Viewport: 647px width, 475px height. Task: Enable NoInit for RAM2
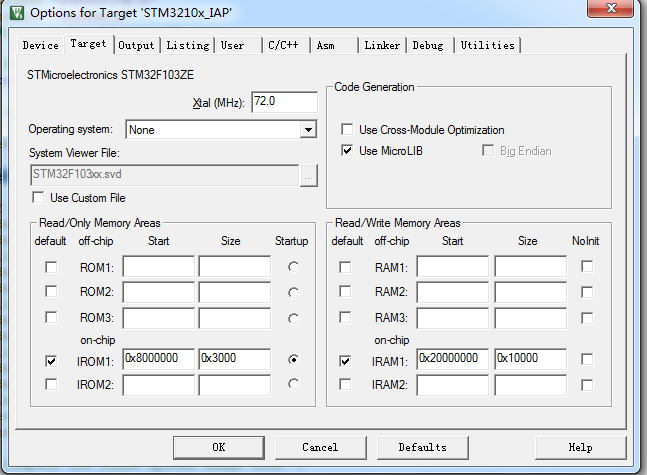[x=587, y=292]
